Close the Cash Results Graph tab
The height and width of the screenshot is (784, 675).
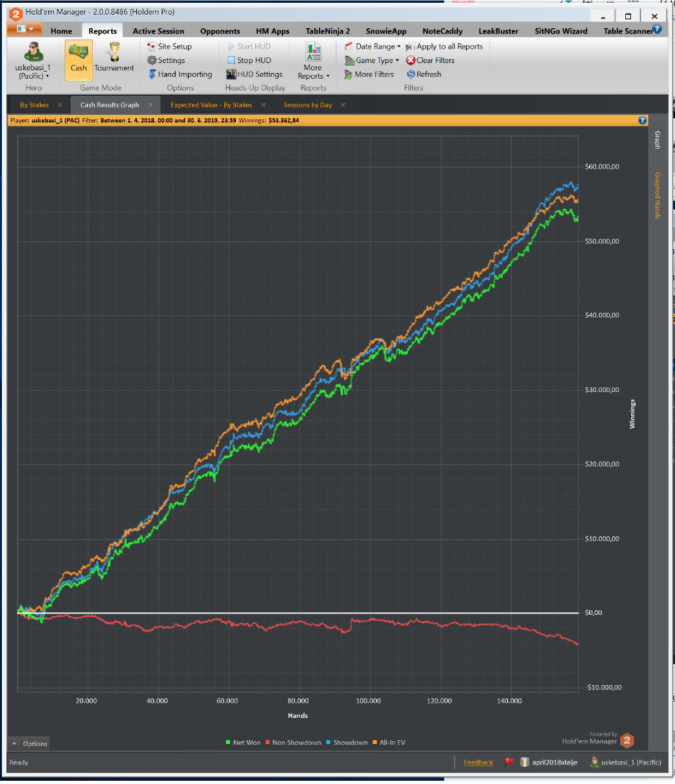click(151, 105)
